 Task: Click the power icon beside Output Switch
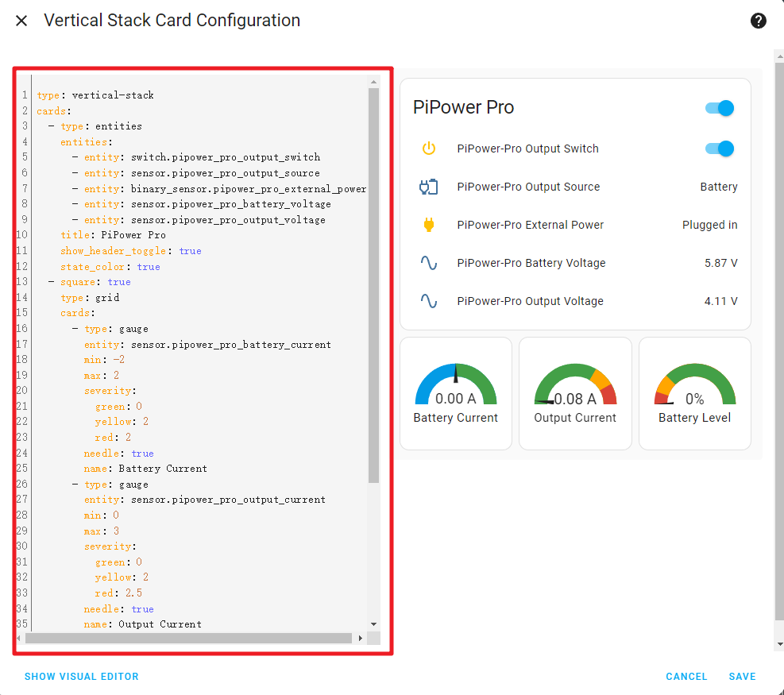pos(428,149)
